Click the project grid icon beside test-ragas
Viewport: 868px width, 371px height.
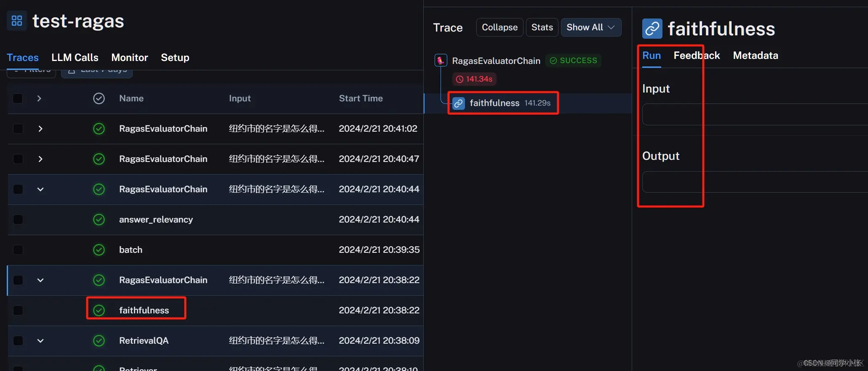(17, 21)
